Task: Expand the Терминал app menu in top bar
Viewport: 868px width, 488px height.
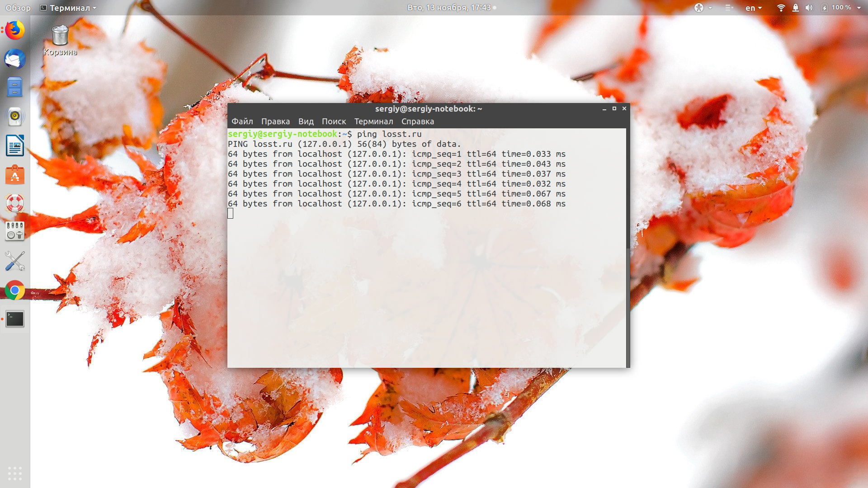Action: 68,8
